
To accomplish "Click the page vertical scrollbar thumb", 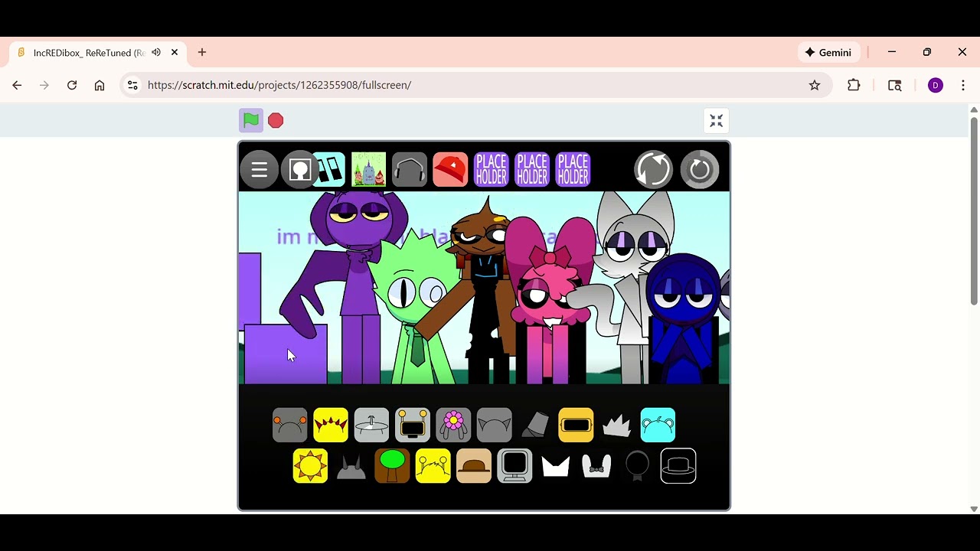I will [974, 211].
